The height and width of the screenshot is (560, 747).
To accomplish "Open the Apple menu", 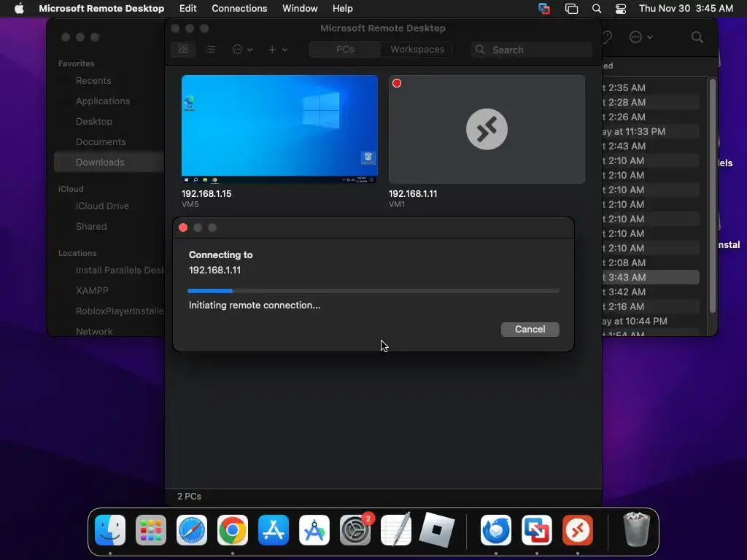I will (19, 9).
